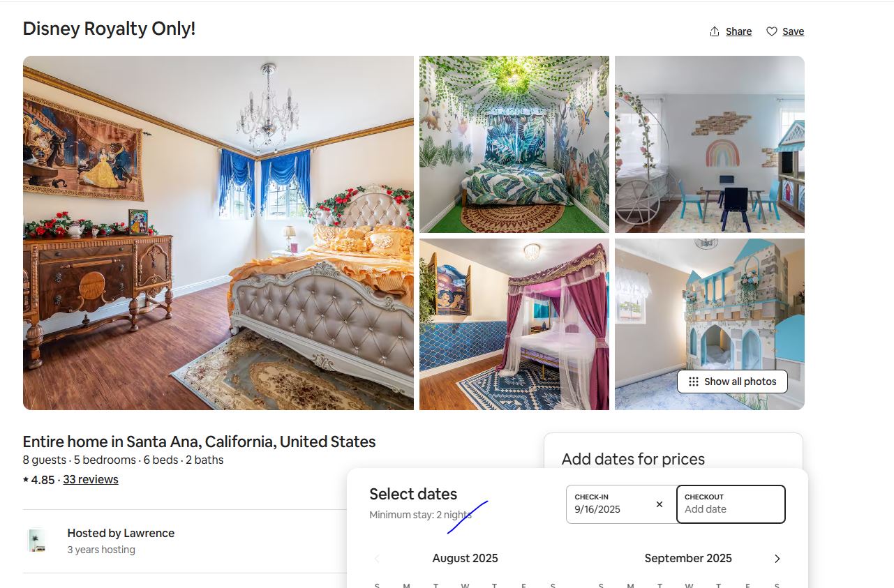
Task: Click the Show all photos button
Action: click(x=732, y=382)
